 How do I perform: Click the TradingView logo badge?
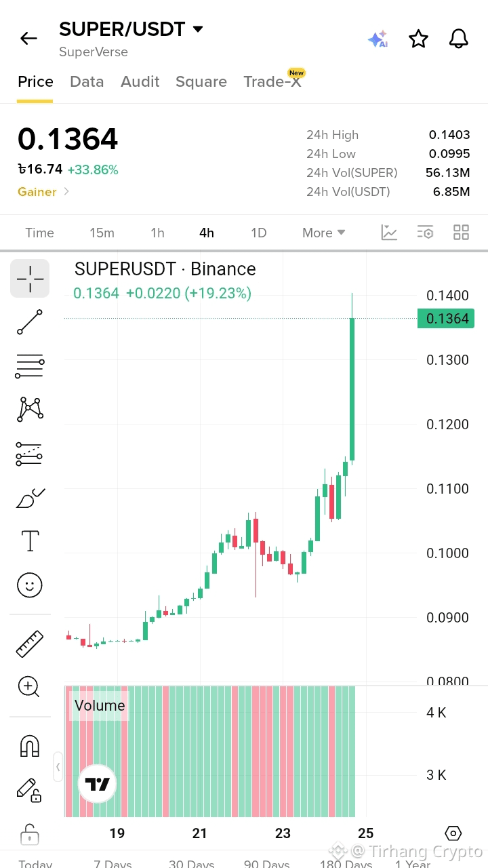coord(98,785)
